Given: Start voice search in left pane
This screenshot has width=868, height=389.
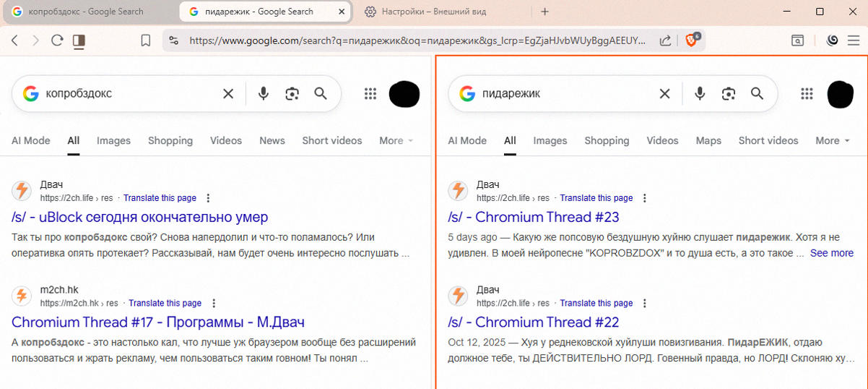Looking at the screenshot, I should point(264,93).
